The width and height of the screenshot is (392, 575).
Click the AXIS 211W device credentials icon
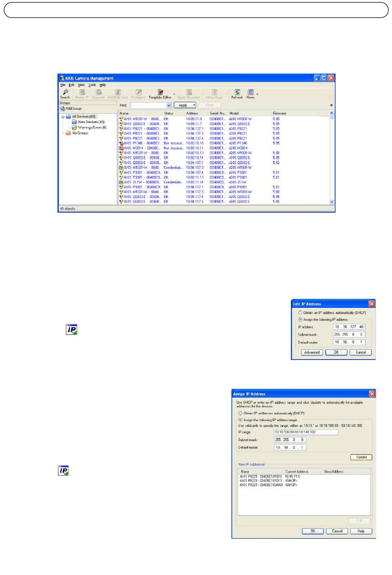121,182
